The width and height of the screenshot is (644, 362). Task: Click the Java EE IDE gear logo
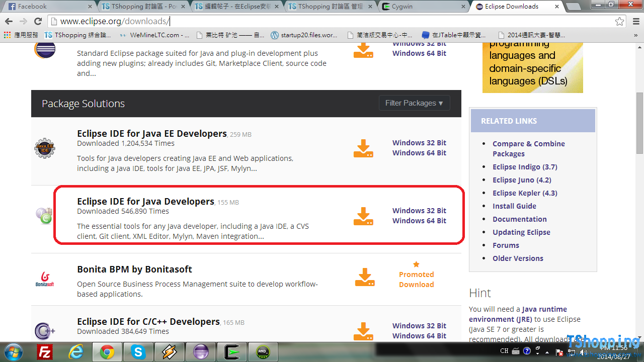coord(45,148)
